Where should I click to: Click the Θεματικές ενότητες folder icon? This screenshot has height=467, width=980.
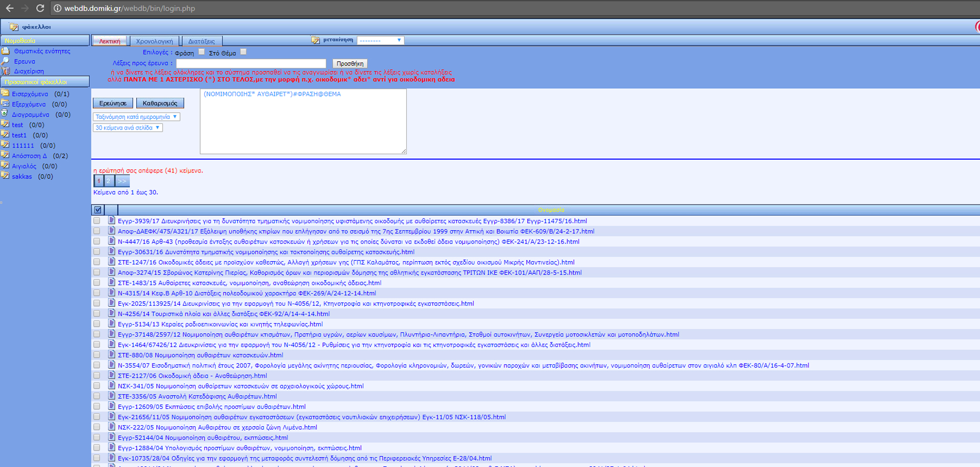6,51
